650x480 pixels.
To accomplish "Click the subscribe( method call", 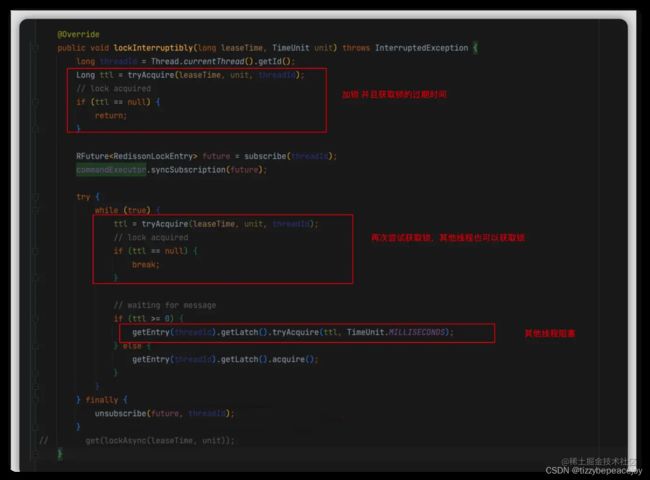I will click(267, 156).
